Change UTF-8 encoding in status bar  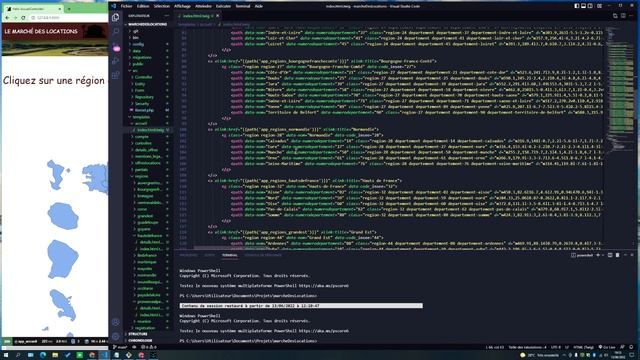[x=556, y=347]
